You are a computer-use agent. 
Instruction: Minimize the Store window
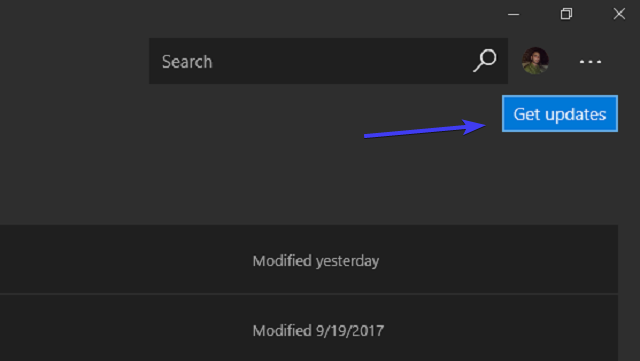pos(513,14)
